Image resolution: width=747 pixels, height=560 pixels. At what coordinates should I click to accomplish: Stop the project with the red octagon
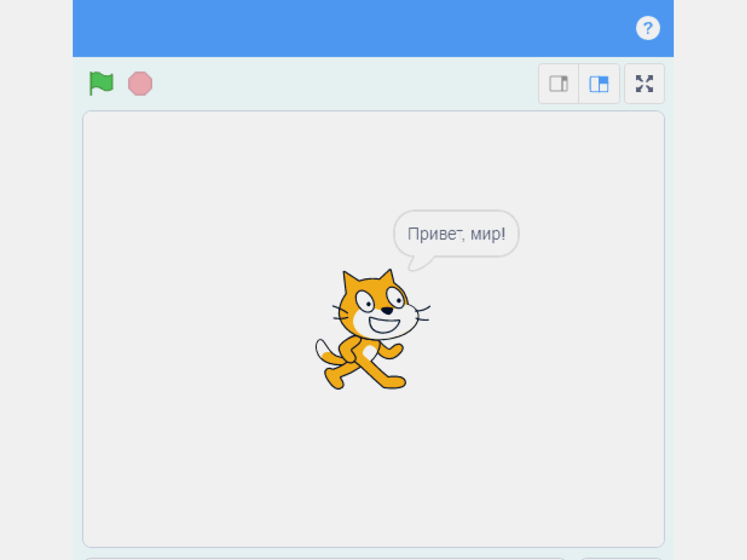(x=140, y=83)
